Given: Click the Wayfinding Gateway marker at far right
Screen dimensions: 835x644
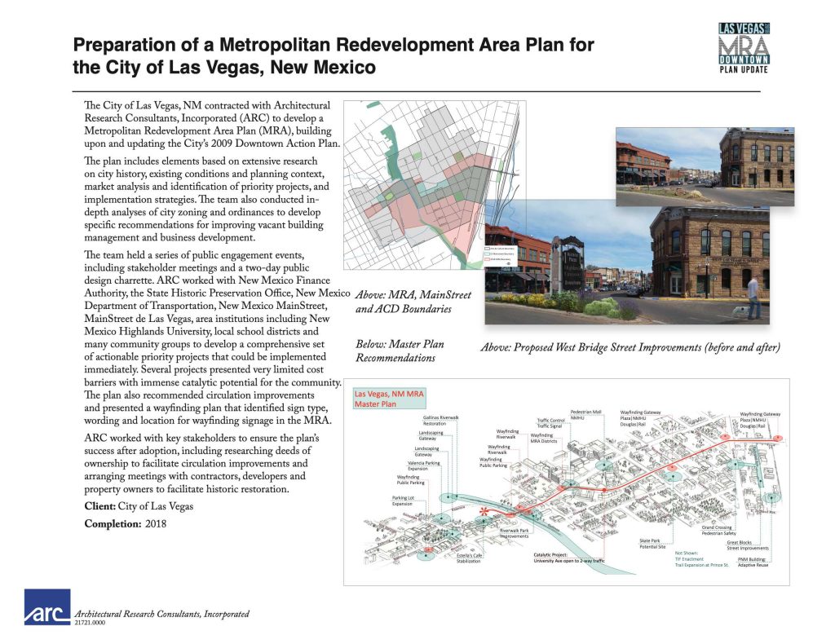Looking at the screenshot, I should pos(778,438).
